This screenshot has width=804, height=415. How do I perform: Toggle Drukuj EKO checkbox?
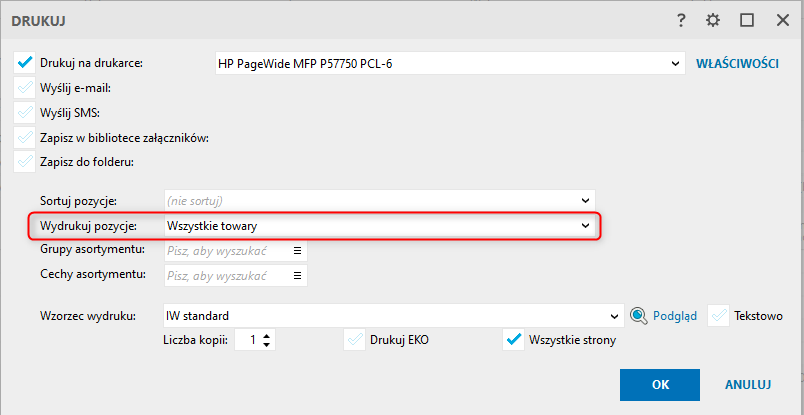tap(354, 340)
